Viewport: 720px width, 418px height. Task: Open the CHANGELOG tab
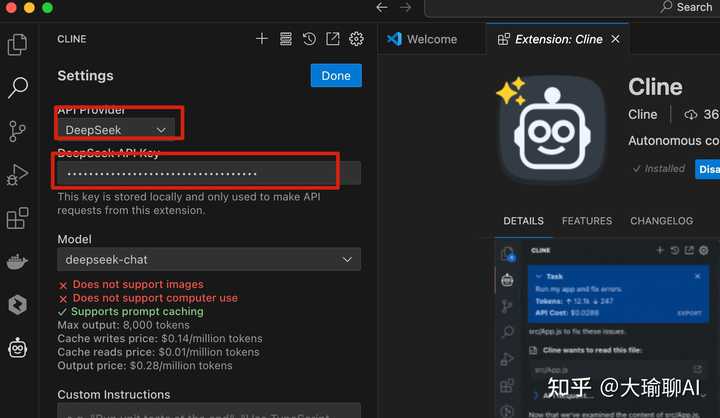(x=661, y=221)
